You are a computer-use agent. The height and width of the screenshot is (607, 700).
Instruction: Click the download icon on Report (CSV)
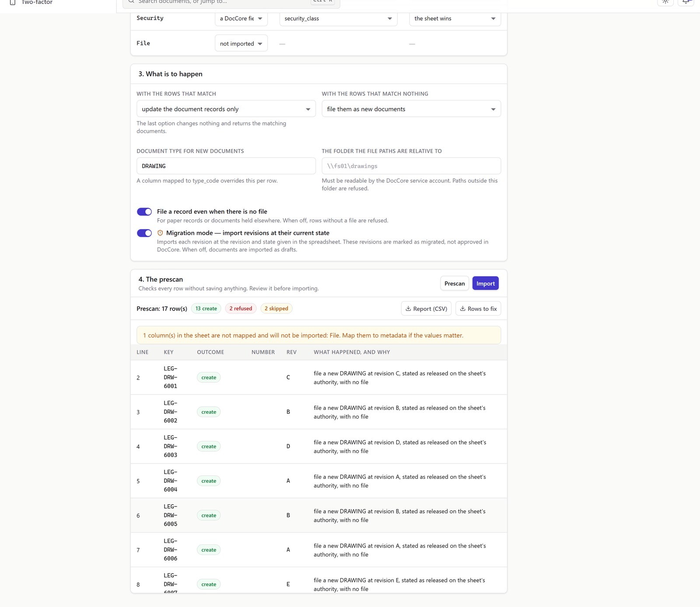click(408, 309)
